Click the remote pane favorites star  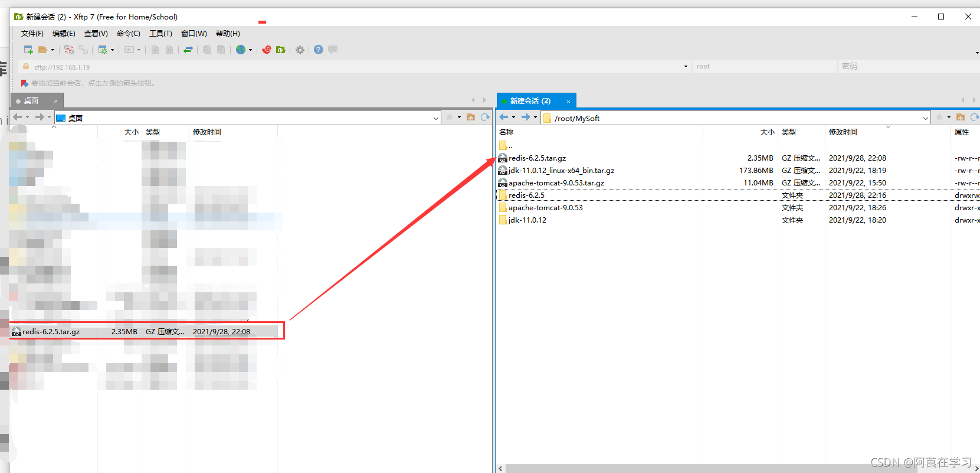point(939,117)
